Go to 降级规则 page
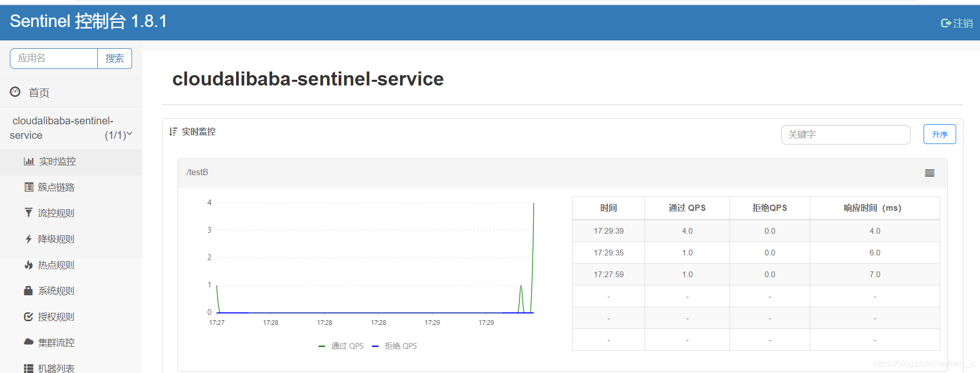 (56, 239)
